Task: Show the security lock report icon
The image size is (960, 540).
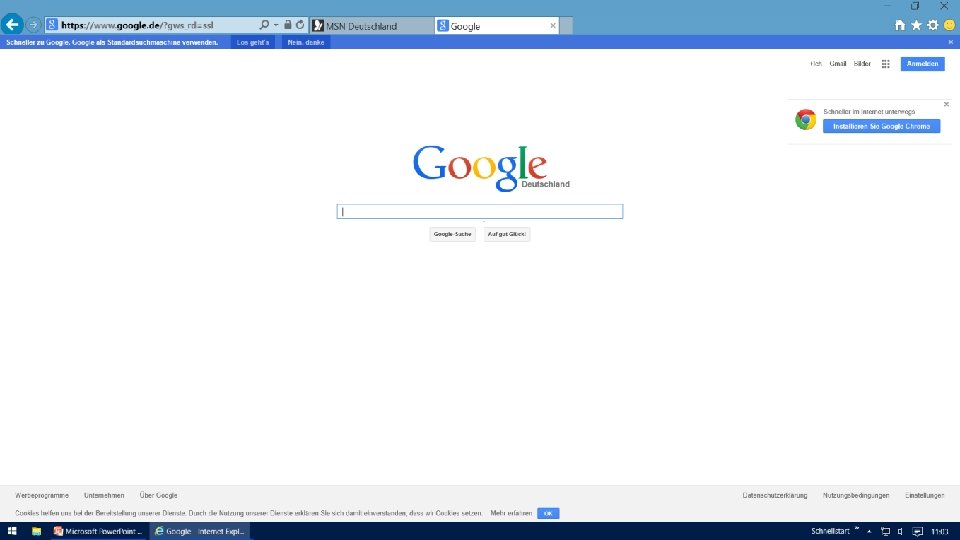Action: 287,24
